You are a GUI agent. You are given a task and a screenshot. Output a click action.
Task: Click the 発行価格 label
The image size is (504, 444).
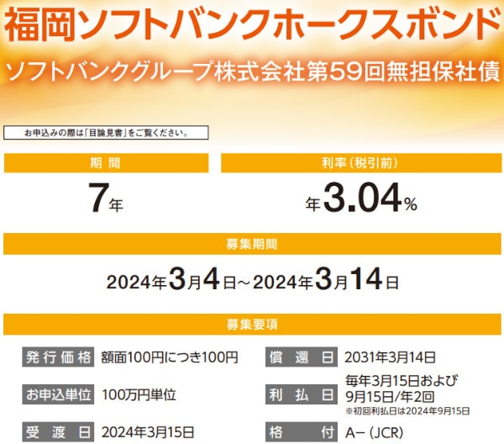coord(58,357)
